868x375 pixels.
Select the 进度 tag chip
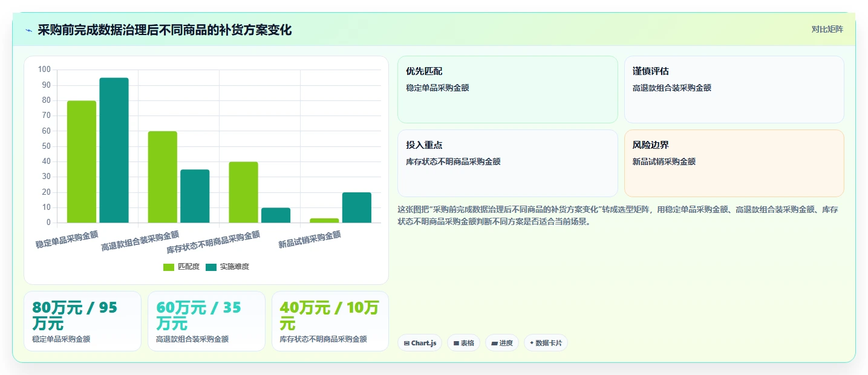pos(502,343)
